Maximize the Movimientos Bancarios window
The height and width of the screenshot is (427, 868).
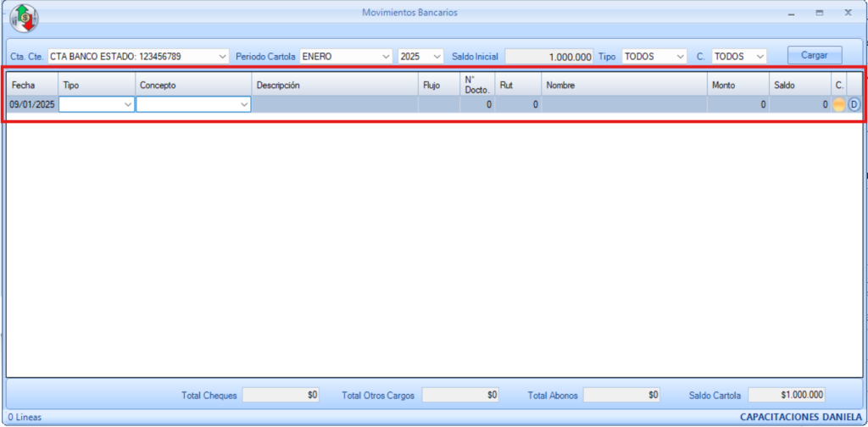click(x=819, y=14)
